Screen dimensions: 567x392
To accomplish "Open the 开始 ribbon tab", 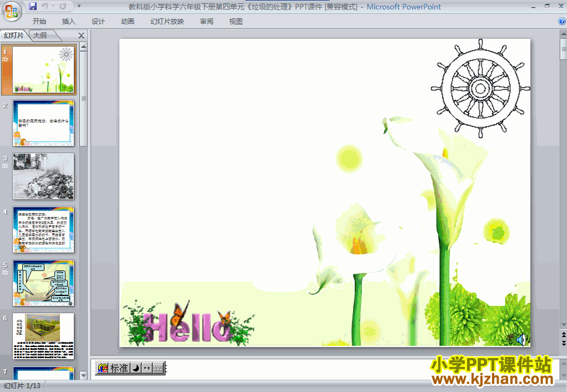I will (x=39, y=21).
